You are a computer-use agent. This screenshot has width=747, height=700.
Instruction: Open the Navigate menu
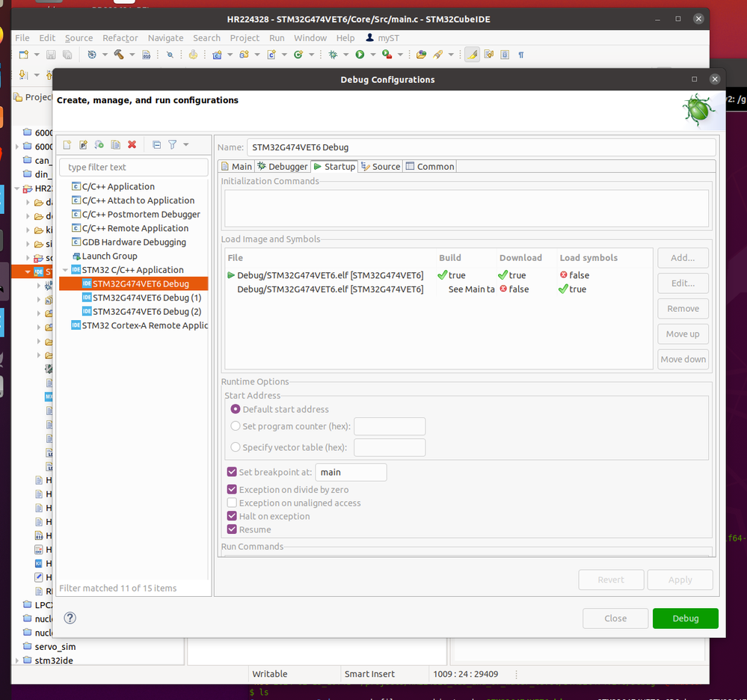coord(165,38)
